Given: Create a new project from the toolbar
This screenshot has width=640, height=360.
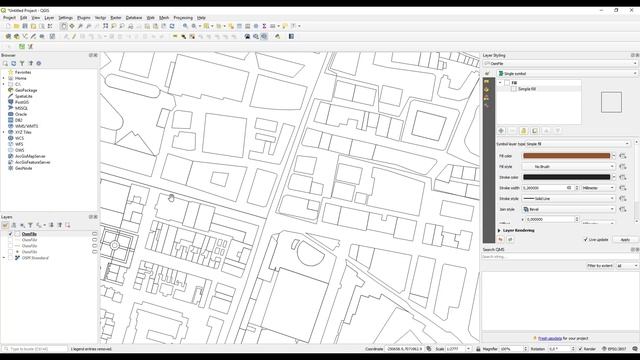Looking at the screenshot, I should pos(8,26).
